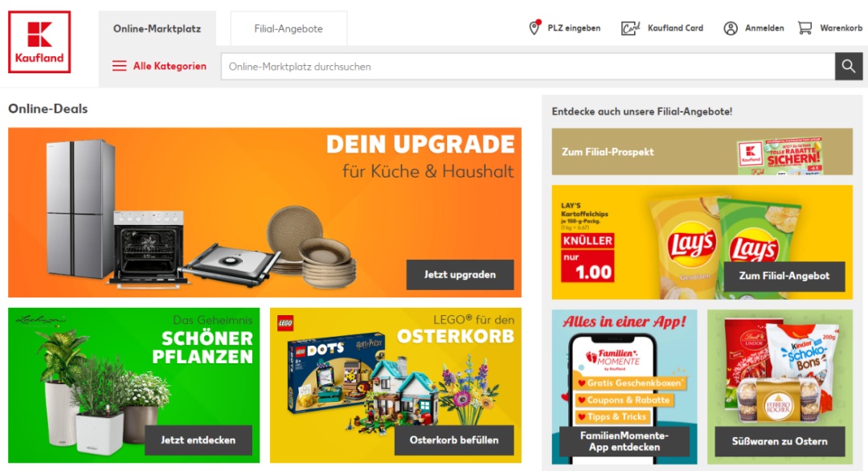868x471 pixels.
Task: Open the Zum Filial-Prospekt banner
Action: (x=702, y=152)
